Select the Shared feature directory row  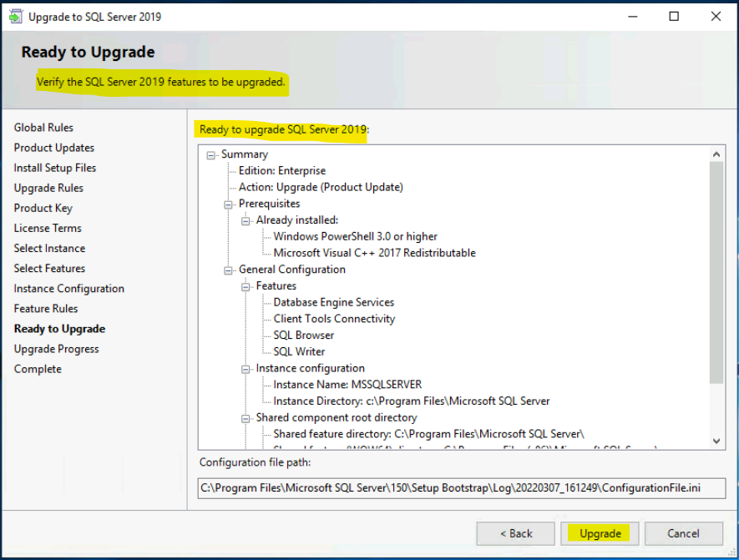point(429,434)
